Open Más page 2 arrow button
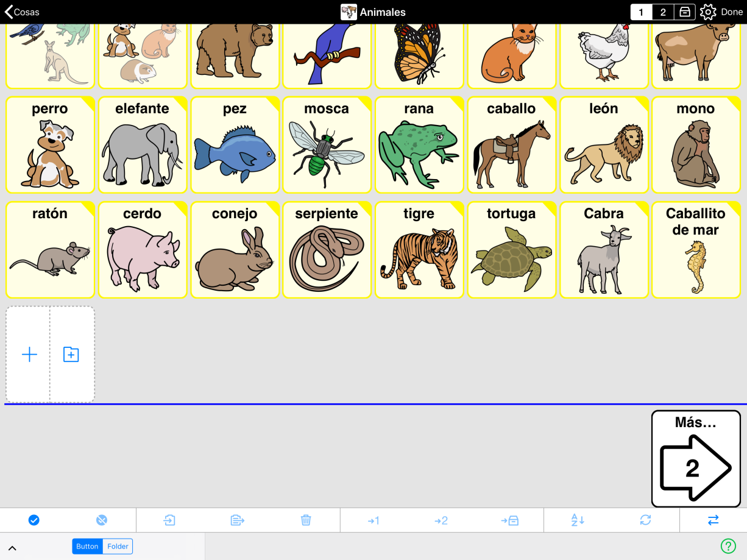The image size is (747, 560). 696,459
